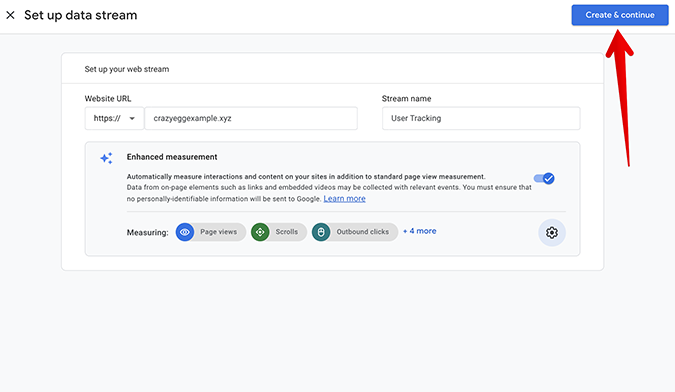Viewport: 675px width, 392px height.
Task: Click the Stream name text field
Action: (x=481, y=118)
